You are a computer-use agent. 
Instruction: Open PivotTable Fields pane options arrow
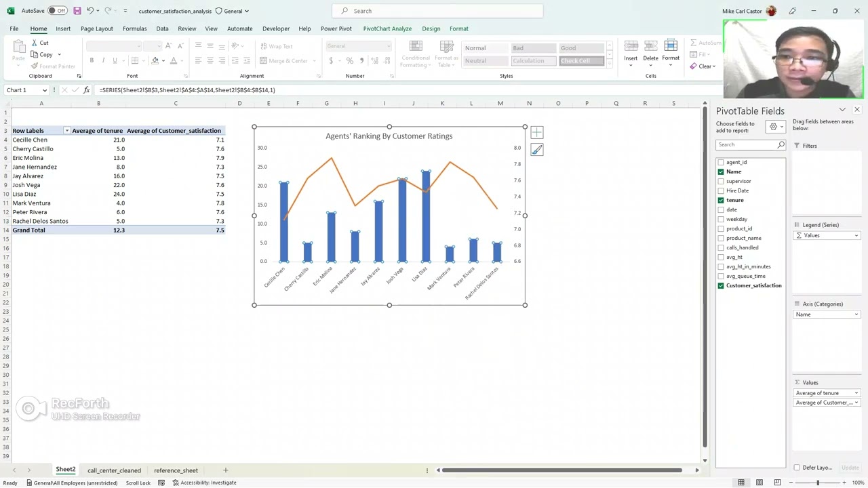click(842, 110)
